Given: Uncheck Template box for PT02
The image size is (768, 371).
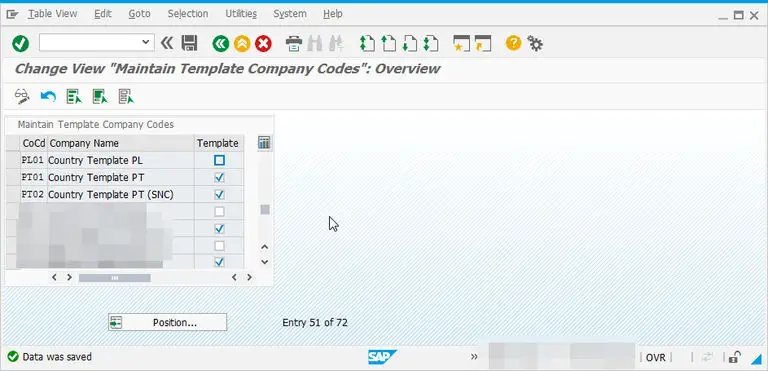Looking at the screenshot, I should pos(219,195).
